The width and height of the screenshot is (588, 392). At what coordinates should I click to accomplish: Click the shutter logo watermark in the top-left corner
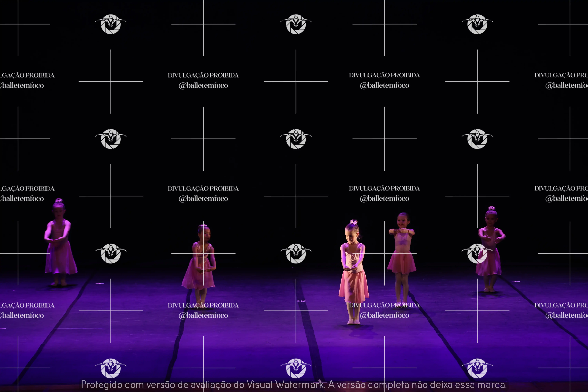[x=111, y=24]
